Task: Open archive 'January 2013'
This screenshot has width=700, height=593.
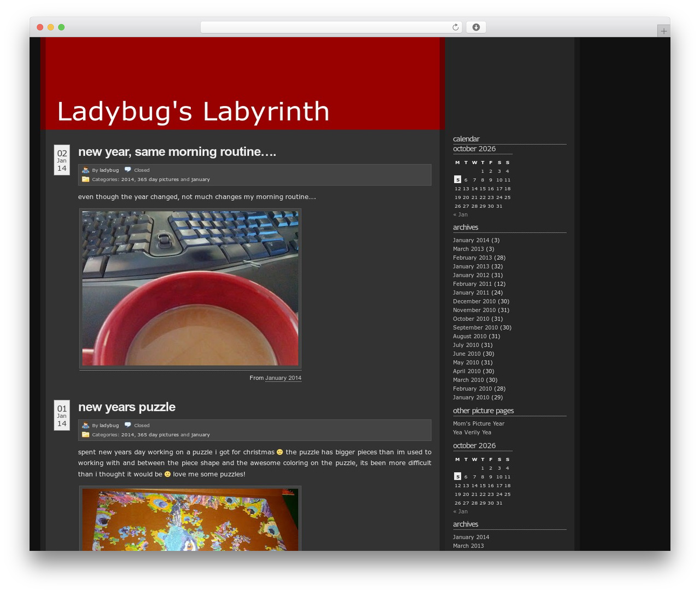Action: (471, 266)
